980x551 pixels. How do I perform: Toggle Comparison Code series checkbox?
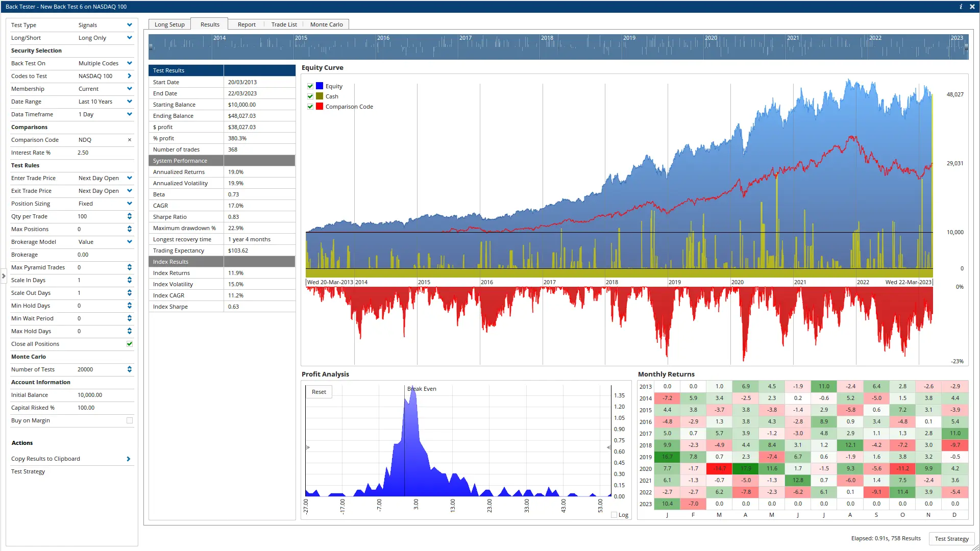click(310, 107)
